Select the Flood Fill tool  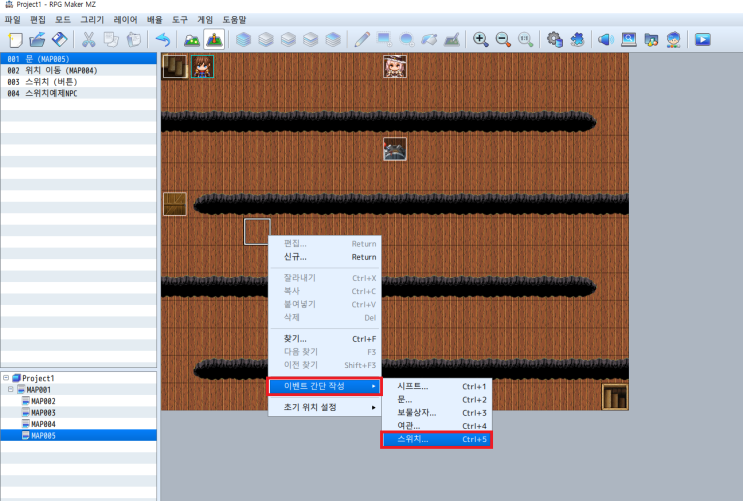[x=429, y=40]
